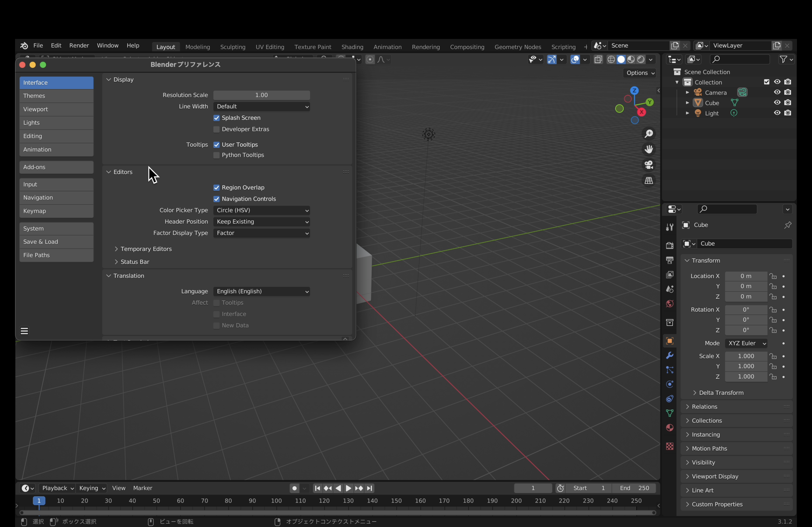The width and height of the screenshot is (812, 527).
Task: Open Save & Load preferences section
Action: tap(56, 242)
